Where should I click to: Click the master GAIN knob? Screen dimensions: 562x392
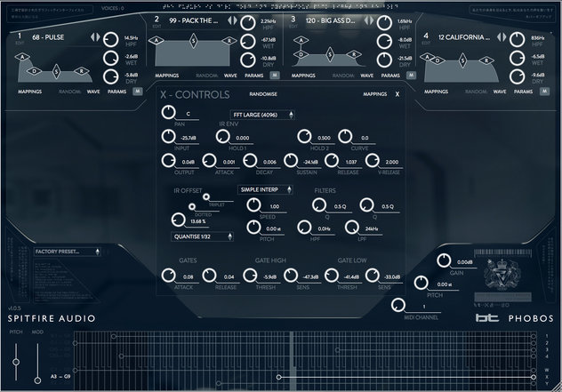click(444, 260)
